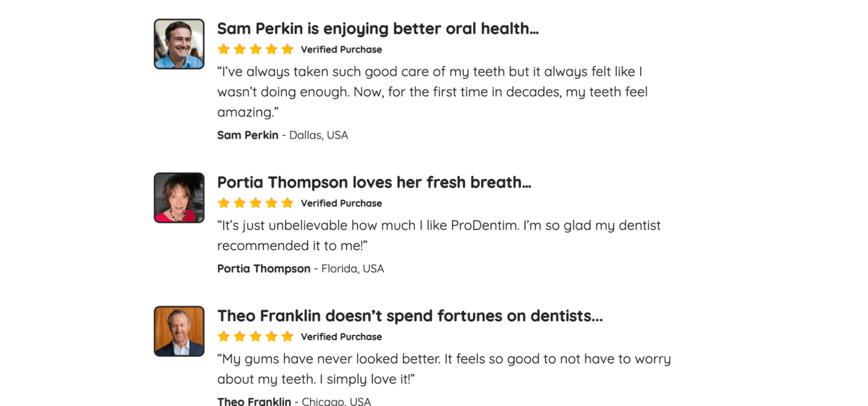The width and height of the screenshot is (868, 406).
Task: Click 'Portia Thompson - Florida, USA' signature
Action: click(x=301, y=269)
